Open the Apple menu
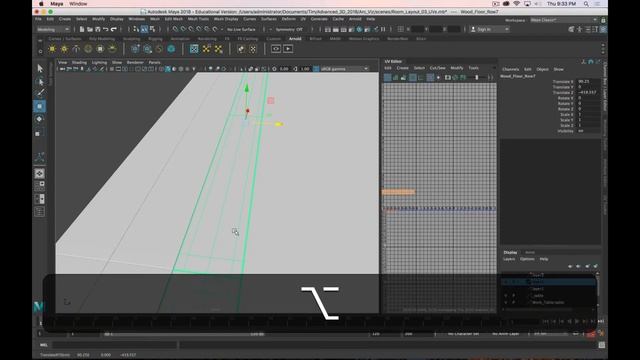640x360 pixels. click(x=41, y=4)
